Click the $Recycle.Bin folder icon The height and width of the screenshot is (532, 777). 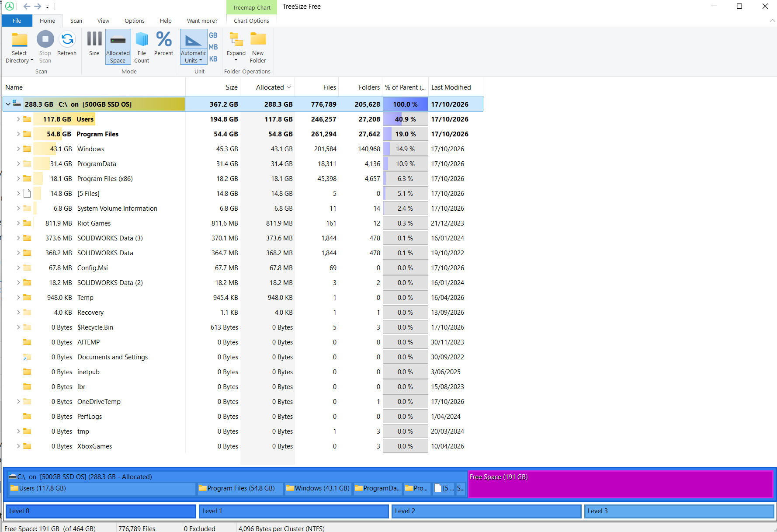(x=27, y=327)
